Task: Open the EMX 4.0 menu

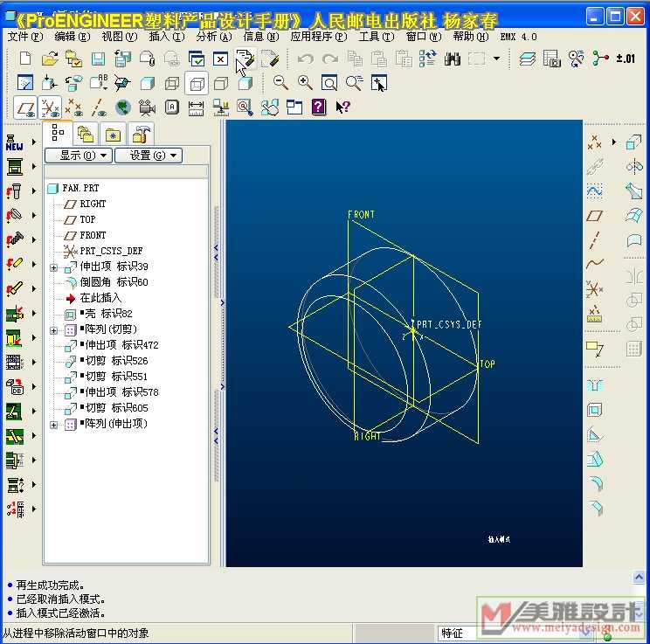Action: 518,37
